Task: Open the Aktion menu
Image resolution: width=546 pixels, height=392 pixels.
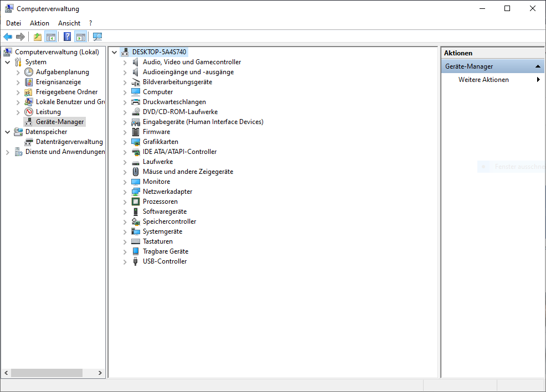Action: (39, 23)
